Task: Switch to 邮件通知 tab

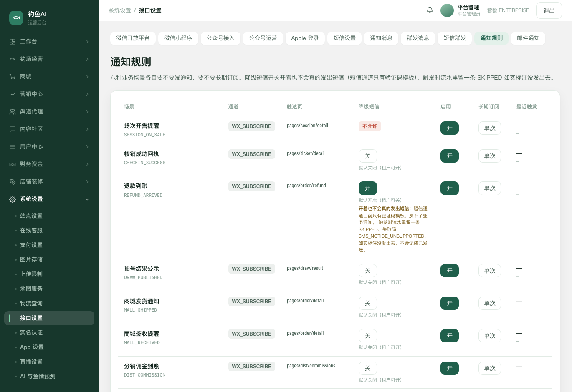Action: coord(528,38)
